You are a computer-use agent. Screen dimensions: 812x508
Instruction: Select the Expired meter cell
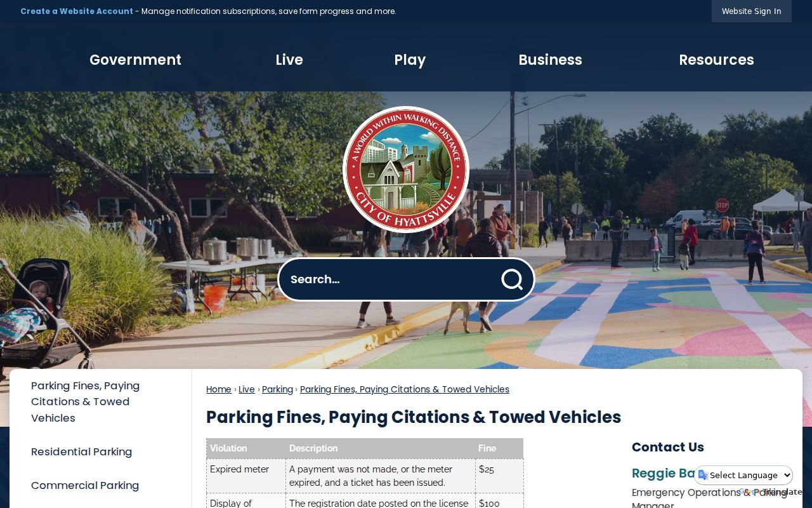246,476
